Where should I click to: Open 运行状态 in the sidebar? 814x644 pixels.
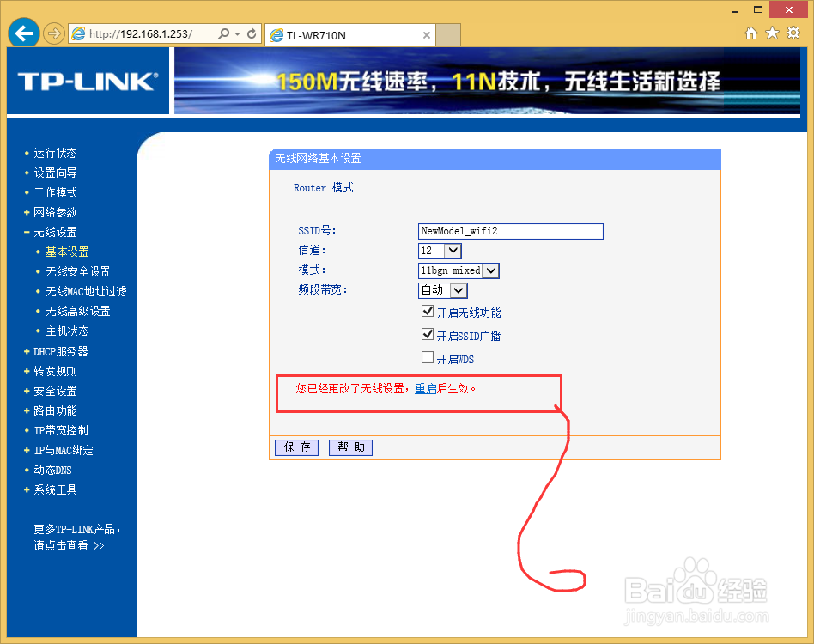[55, 153]
